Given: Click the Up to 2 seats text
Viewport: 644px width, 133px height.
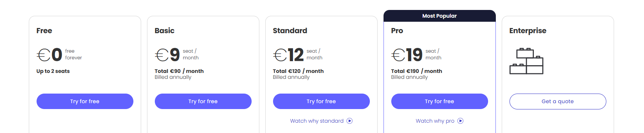Looking at the screenshot, I should tap(53, 71).
